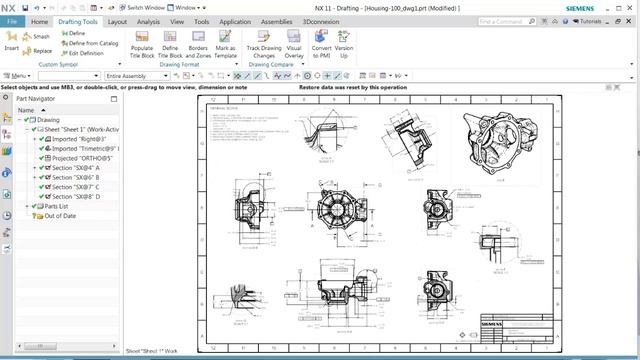The image size is (640, 360).
Task: Collapse the Drawing tree node
Action: click(x=20, y=120)
